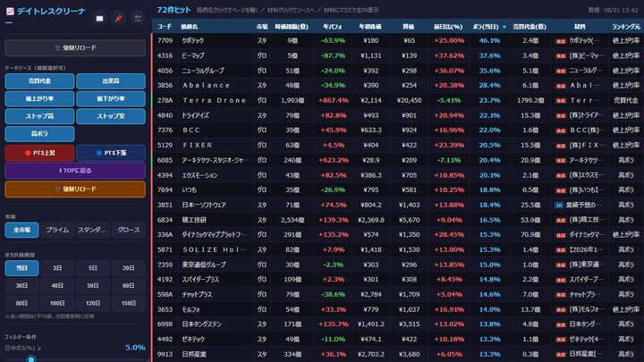
Task: Adjust the 日中ボラ(%) filter slider handle
Action: [30, 359]
